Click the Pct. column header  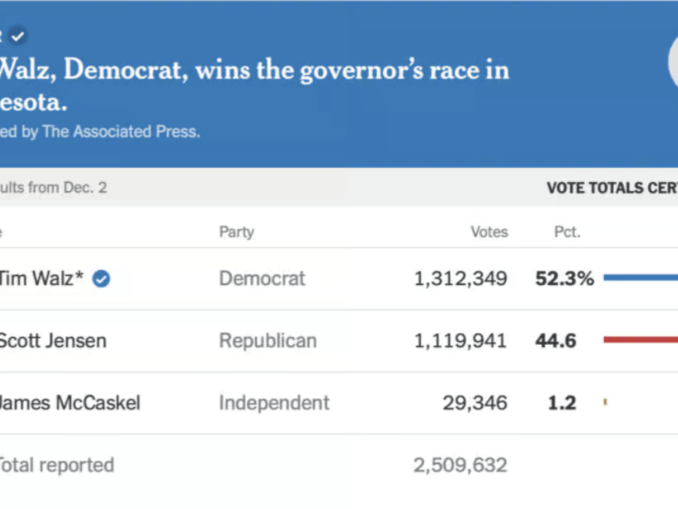567,232
